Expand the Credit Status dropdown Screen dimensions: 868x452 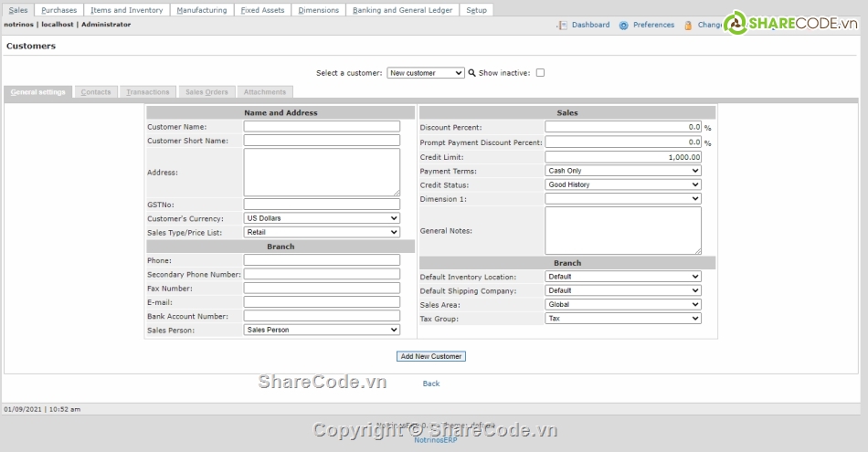coord(623,184)
